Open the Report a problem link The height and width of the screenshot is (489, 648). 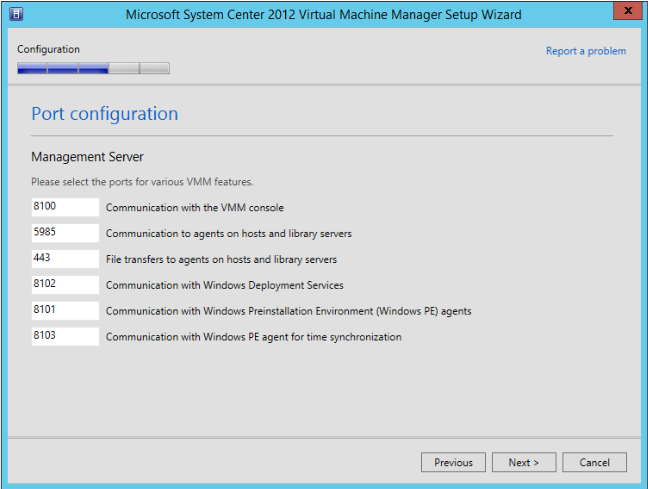tap(586, 51)
